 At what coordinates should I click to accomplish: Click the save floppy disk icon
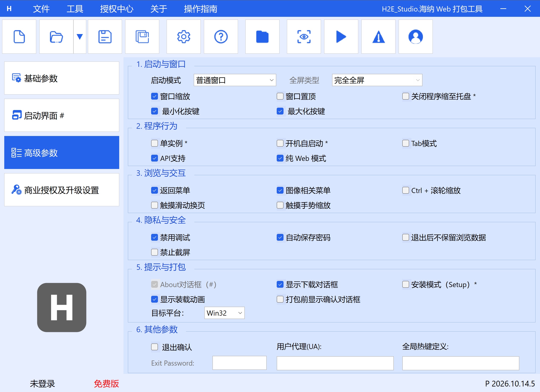[105, 37]
